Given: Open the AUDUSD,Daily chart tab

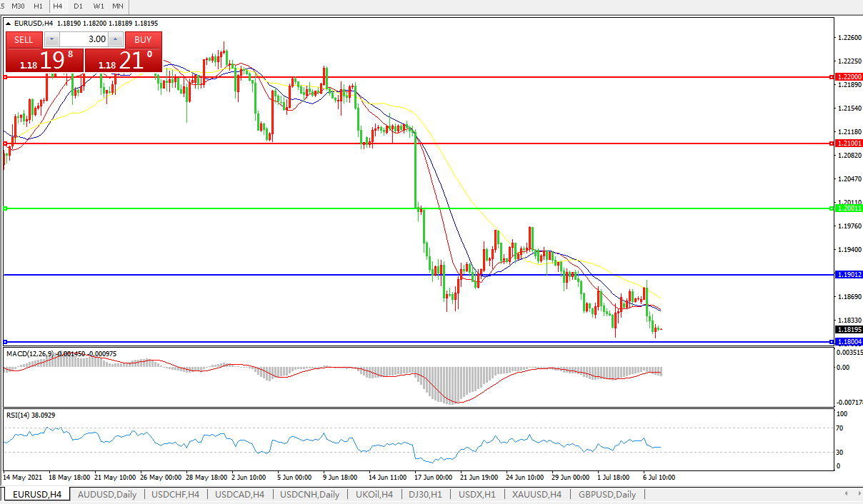Looking at the screenshot, I should (106, 494).
